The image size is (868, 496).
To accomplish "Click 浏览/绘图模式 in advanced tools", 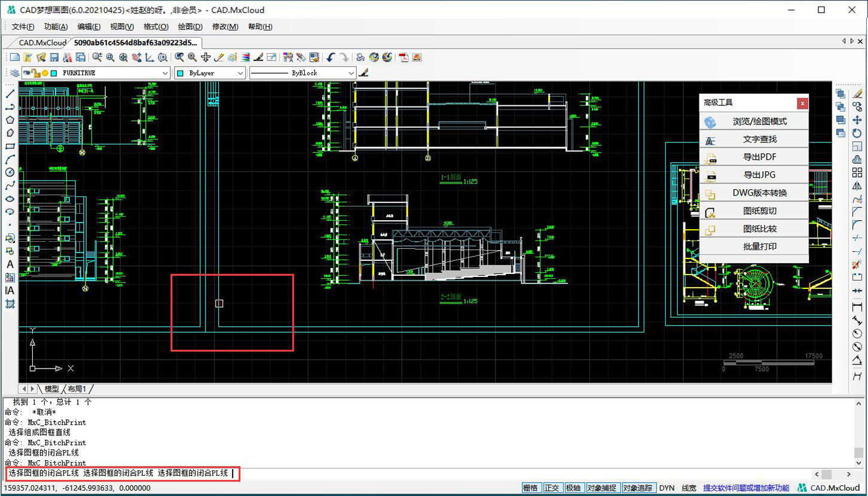I will (x=754, y=121).
